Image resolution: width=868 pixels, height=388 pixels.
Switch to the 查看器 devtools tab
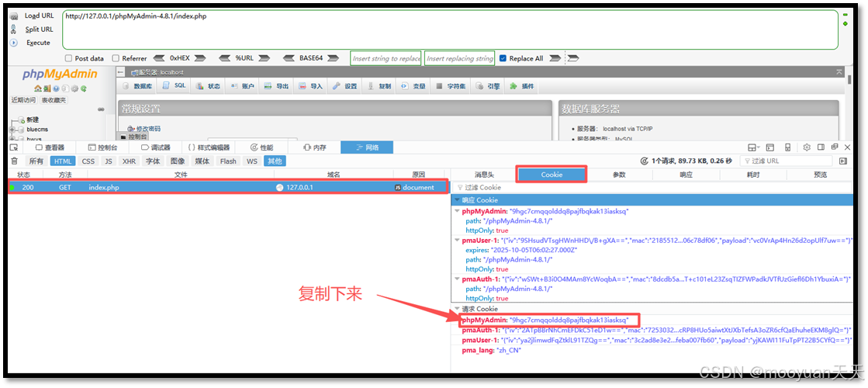click(x=50, y=147)
